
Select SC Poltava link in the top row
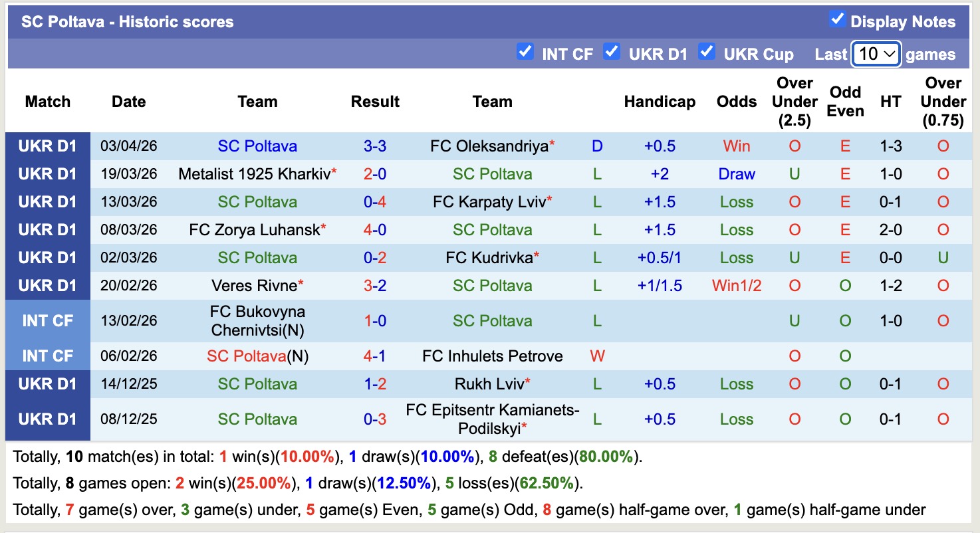click(257, 146)
